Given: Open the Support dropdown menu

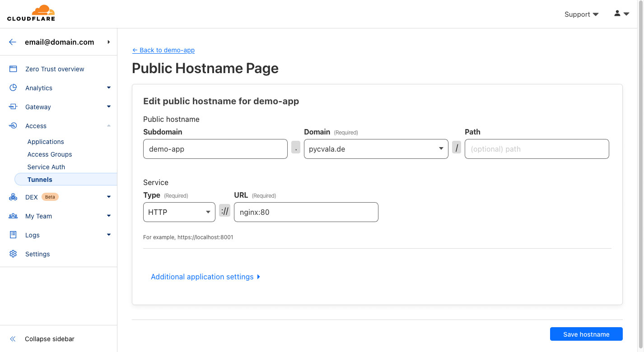Looking at the screenshot, I should tap(581, 14).
